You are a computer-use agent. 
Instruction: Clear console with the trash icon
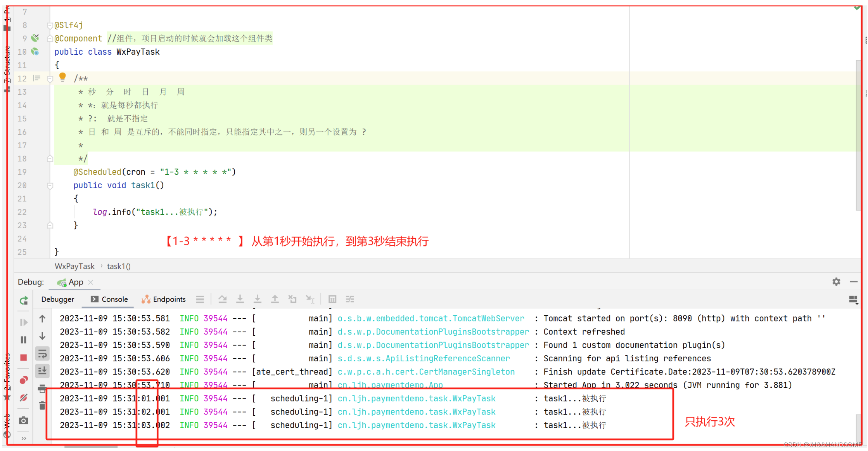[42, 406]
